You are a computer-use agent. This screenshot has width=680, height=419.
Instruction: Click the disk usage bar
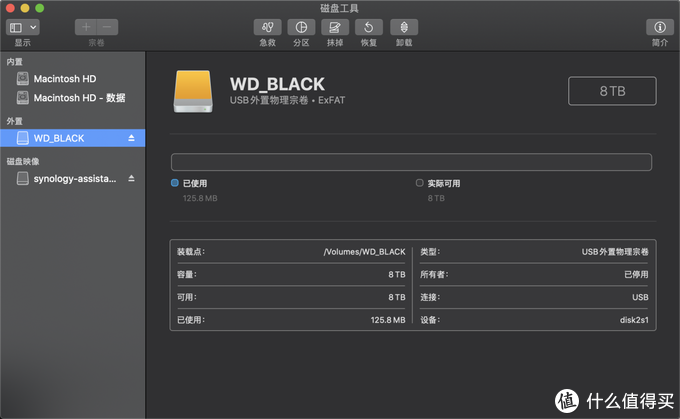[411, 162]
